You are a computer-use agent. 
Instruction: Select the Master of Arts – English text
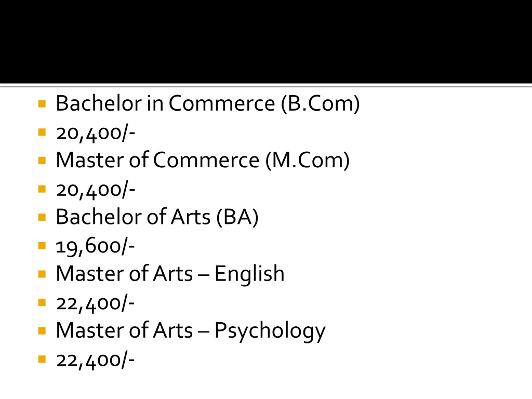[170, 274]
